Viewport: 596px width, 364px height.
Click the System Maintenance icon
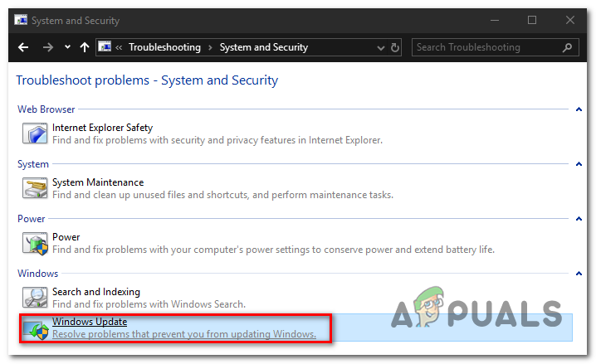[x=34, y=188]
